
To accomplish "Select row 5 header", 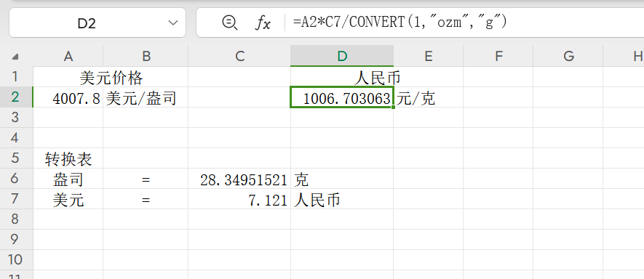I will 16,158.
